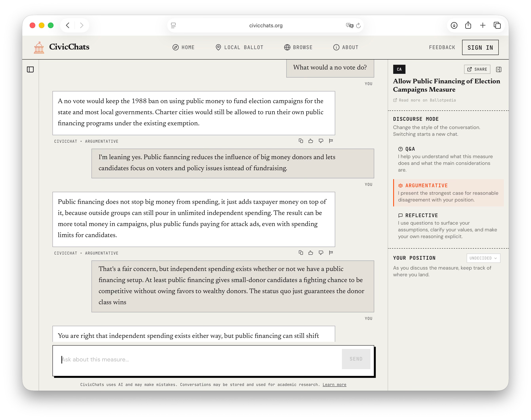Collapse the right measure details panel
The width and height of the screenshot is (531, 420).
pos(499,70)
